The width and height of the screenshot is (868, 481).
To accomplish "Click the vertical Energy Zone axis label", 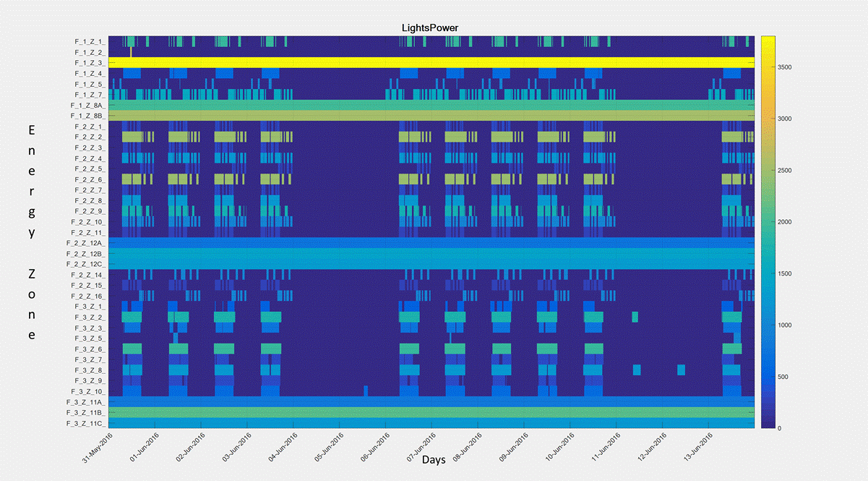I will [32, 233].
